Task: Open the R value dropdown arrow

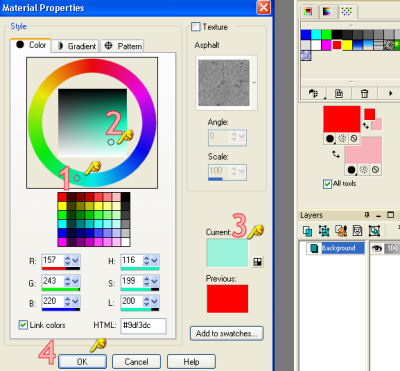Action: tap(76, 260)
